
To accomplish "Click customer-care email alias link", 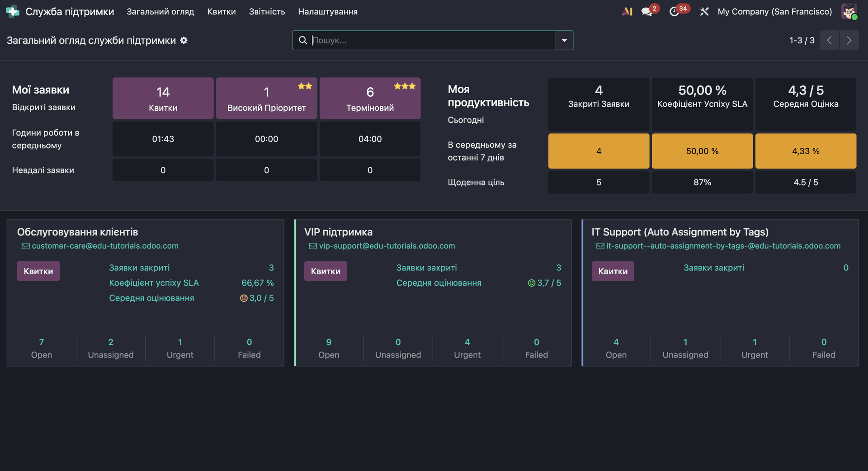I will click(x=105, y=246).
